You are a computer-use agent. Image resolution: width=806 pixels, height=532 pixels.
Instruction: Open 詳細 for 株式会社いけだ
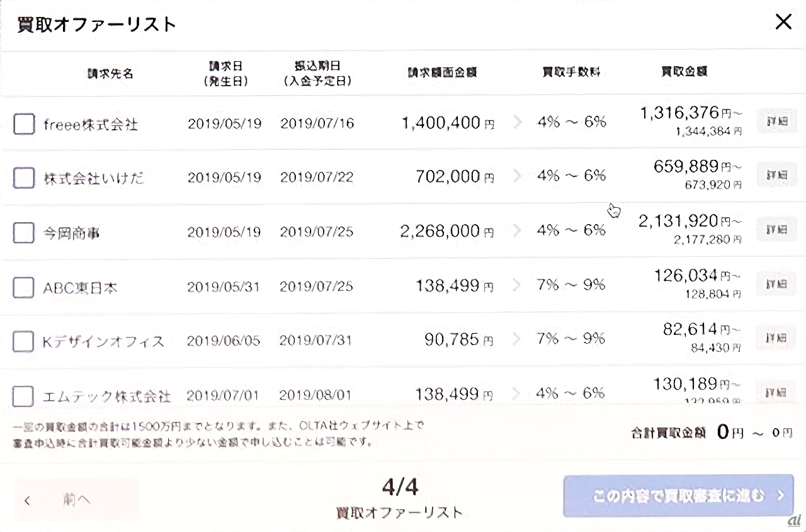coord(776,176)
